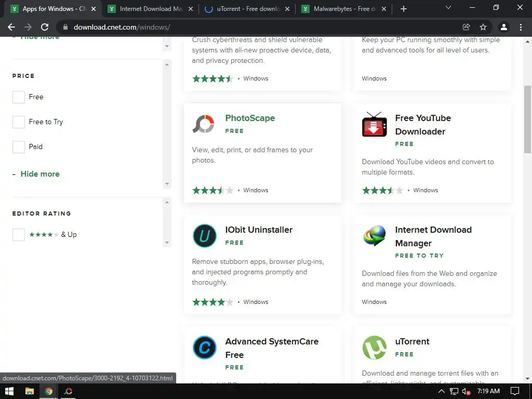Viewport: 532px width, 399px height.
Task: Open the uTorrent title link
Action: point(412,341)
